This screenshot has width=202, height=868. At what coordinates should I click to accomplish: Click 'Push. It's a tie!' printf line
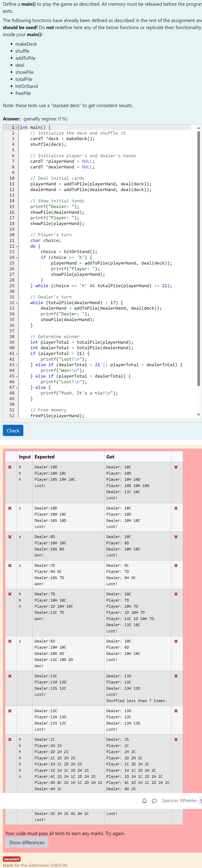click(x=79, y=393)
